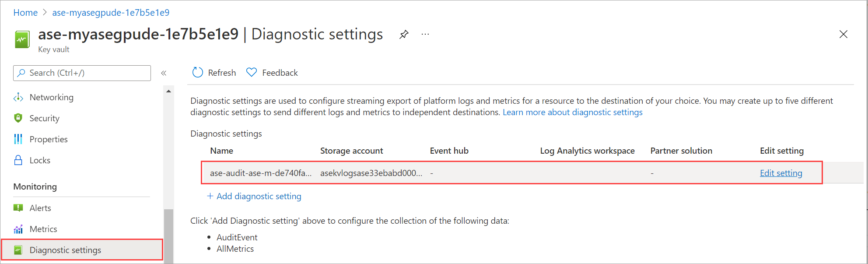Viewport: 868px width, 264px height.
Task: Click Home breadcrumb link
Action: [25, 13]
